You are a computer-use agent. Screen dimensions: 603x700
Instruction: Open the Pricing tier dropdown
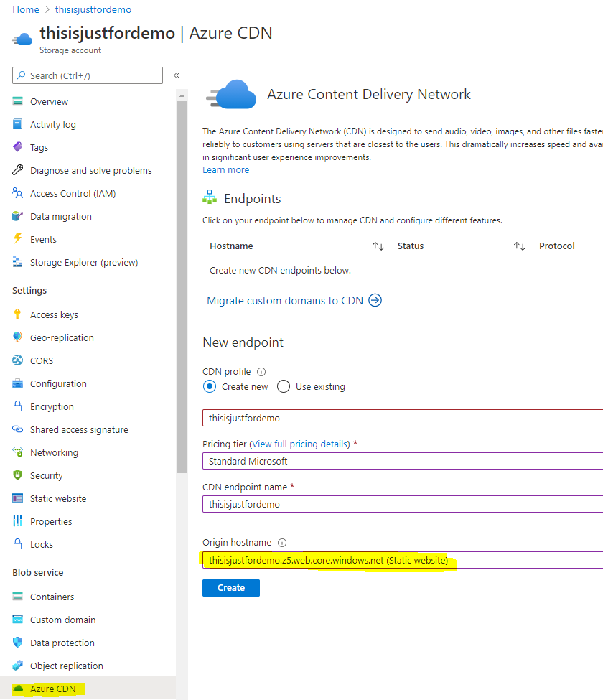click(403, 461)
